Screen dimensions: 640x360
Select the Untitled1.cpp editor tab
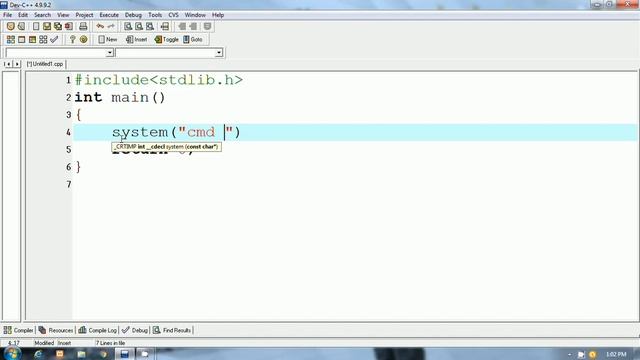(45, 64)
